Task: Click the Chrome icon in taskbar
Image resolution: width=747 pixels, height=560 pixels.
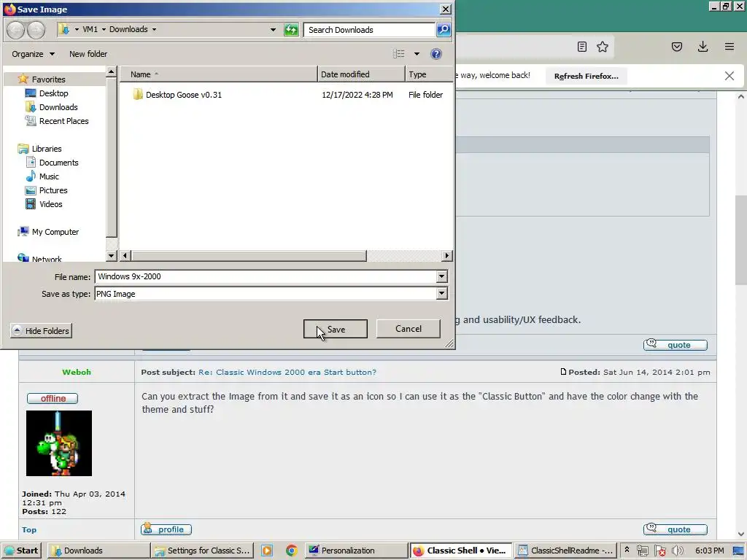Action: click(x=292, y=551)
